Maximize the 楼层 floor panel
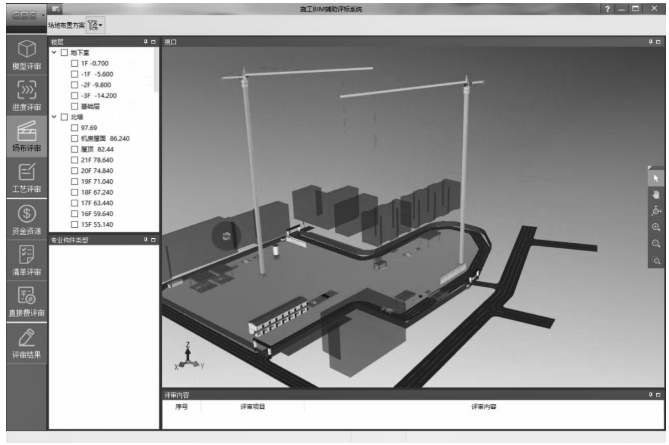669x445 pixels. coord(153,42)
